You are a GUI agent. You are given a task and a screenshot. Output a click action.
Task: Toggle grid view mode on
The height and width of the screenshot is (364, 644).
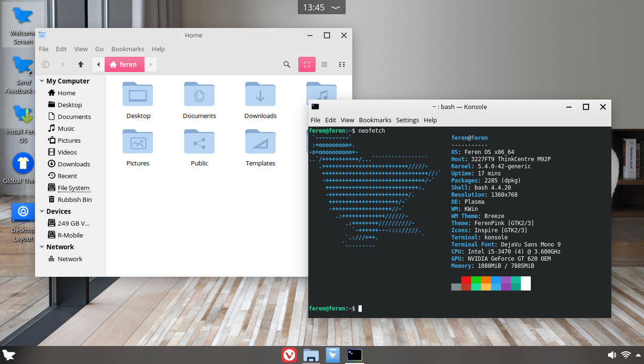pyautogui.click(x=307, y=64)
